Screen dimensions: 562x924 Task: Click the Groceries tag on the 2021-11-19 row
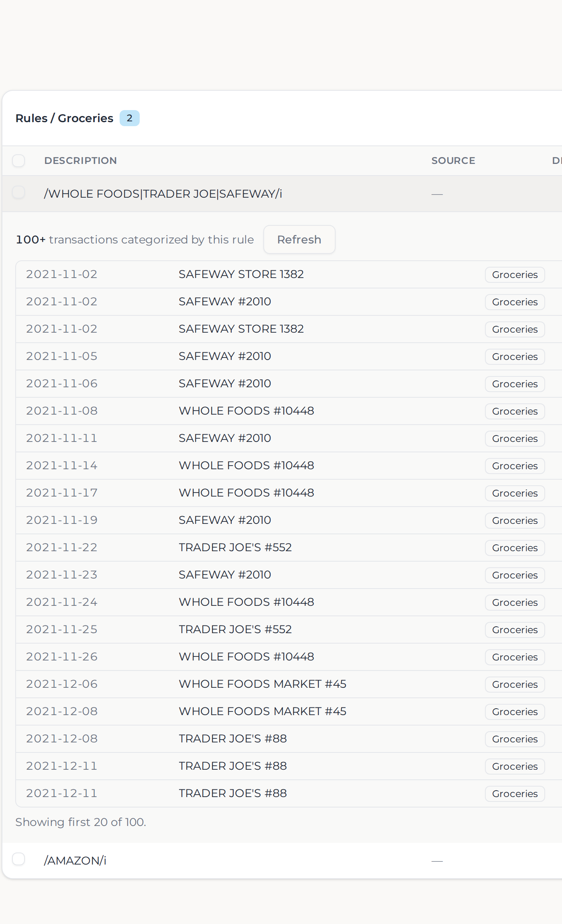pyautogui.click(x=515, y=520)
